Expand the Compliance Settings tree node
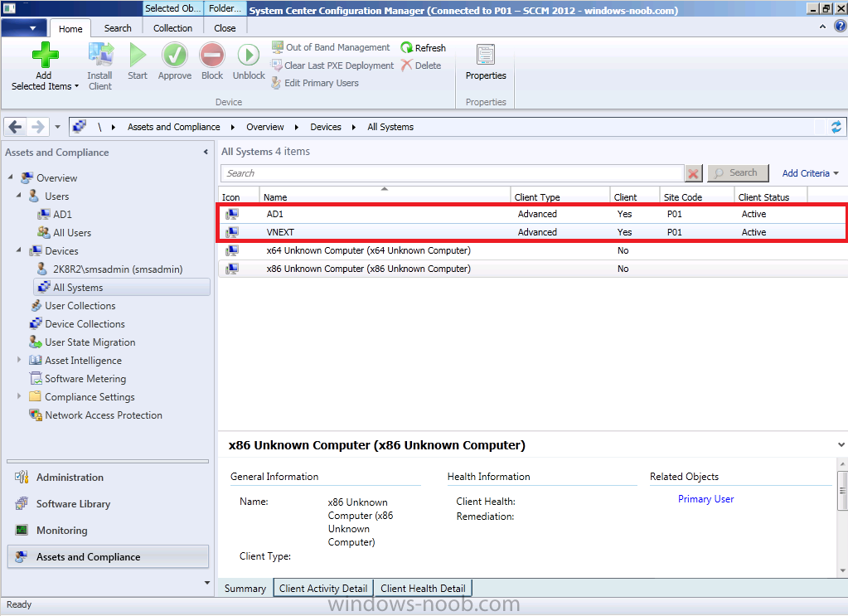 pos(19,396)
